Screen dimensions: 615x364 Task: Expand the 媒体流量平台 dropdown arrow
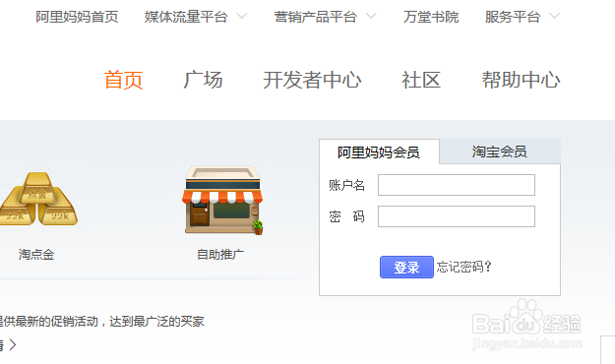point(242,16)
